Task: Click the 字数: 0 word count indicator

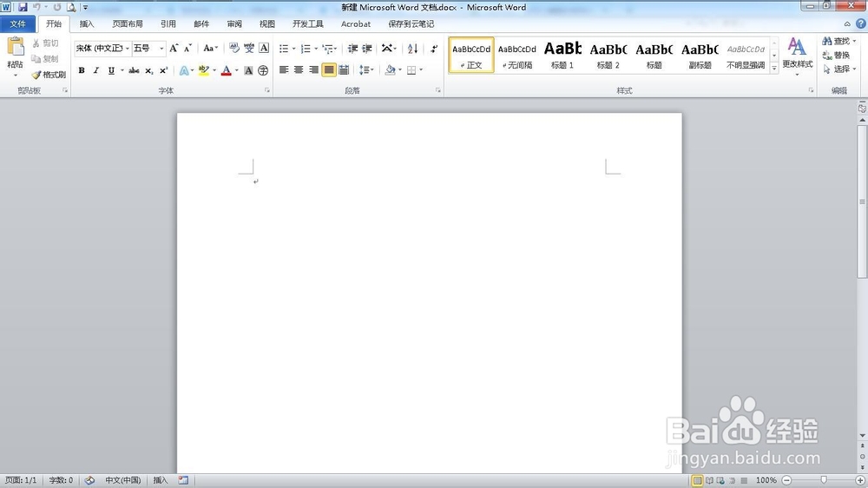Action: tap(61, 480)
